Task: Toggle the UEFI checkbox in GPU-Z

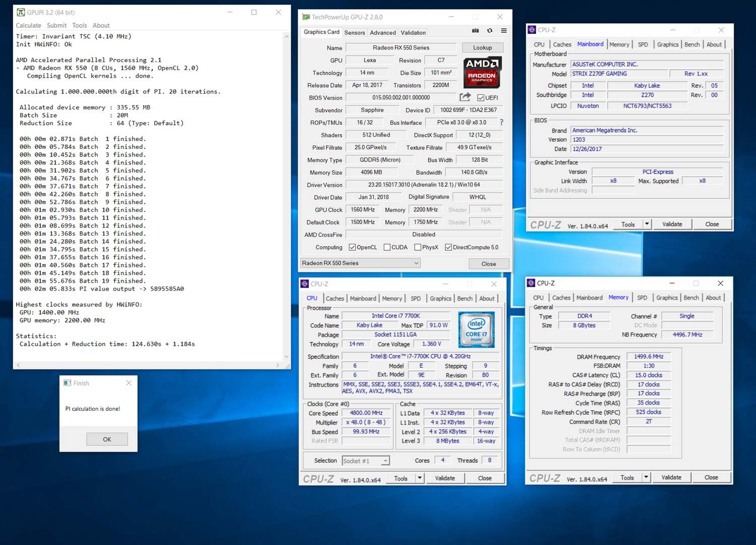Action: click(481, 98)
